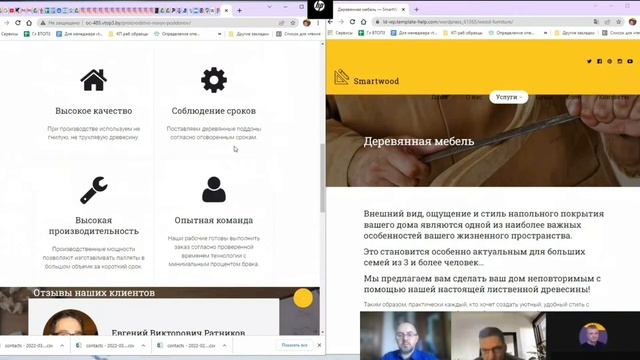Click the yellow round scroll-to-top button
The image size is (640, 360).
303,298
